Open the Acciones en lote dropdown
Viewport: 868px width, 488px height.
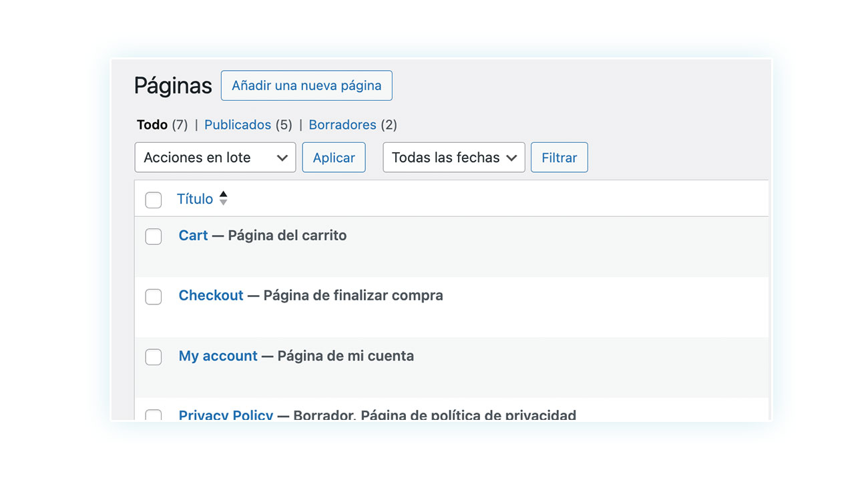tap(215, 158)
